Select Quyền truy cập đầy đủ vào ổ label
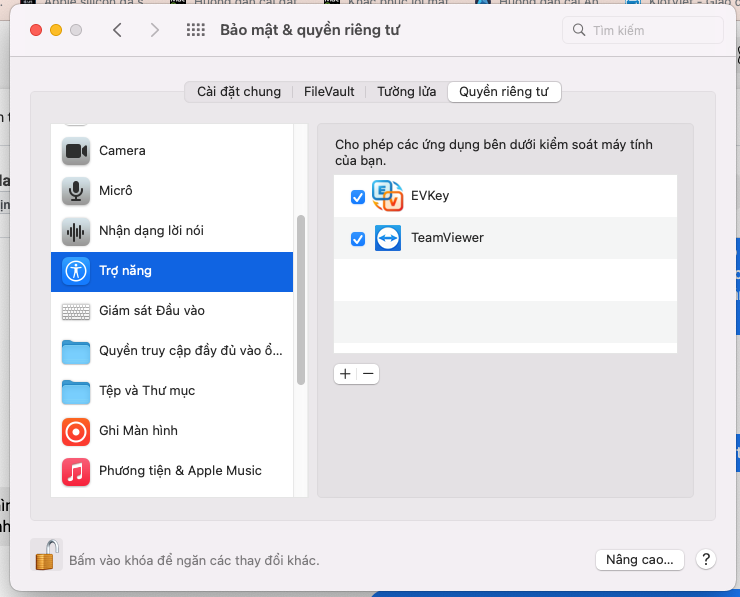The width and height of the screenshot is (740, 597). pos(191,351)
